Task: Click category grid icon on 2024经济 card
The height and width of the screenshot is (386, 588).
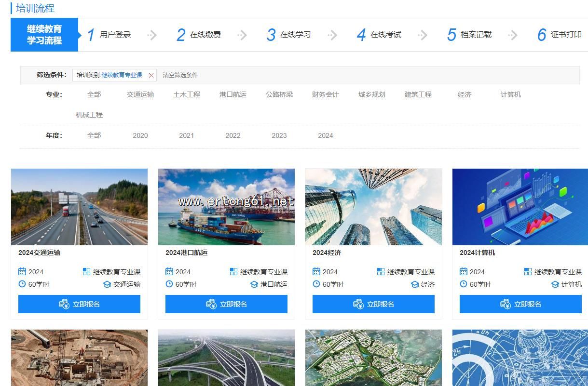Action: [381, 272]
